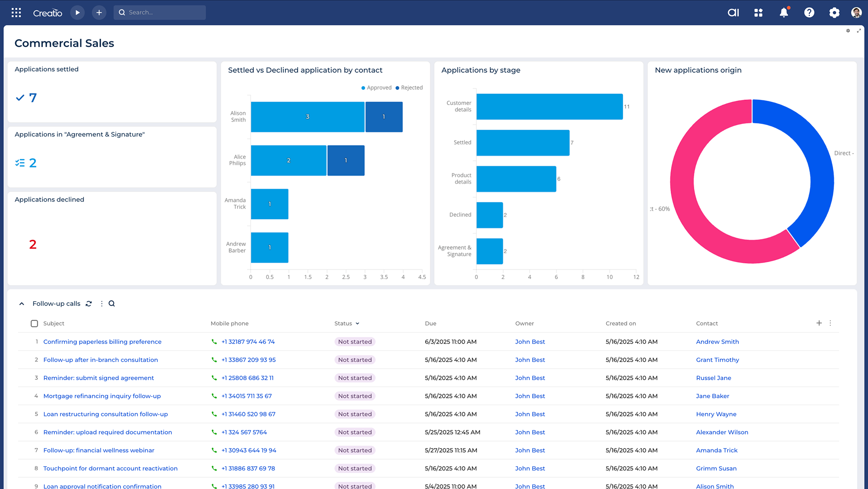Screen dimensions: 868x489
Task: Click the plus quick-add button in header
Action: [x=99, y=13]
